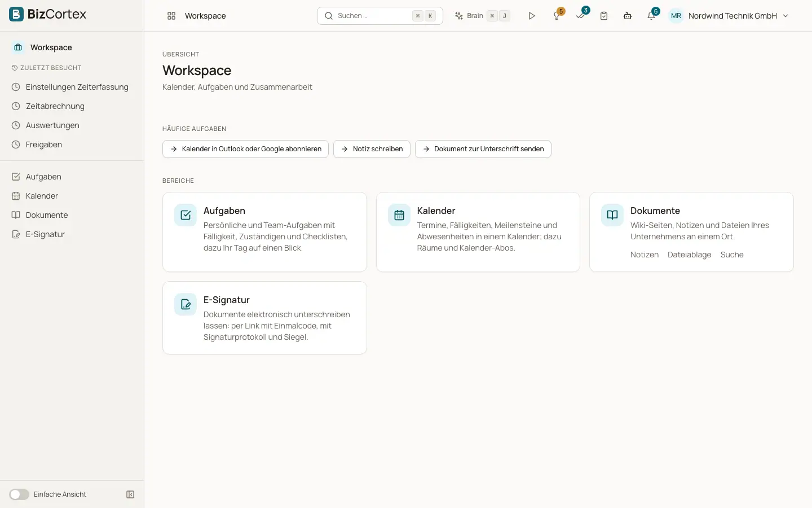Screen dimensions: 812x508
Task: Focus the Suchen search field
Action: pos(380,16)
